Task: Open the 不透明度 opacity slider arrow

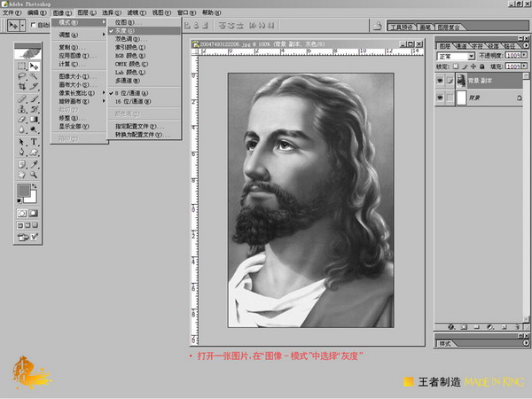Action: click(x=525, y=56)
